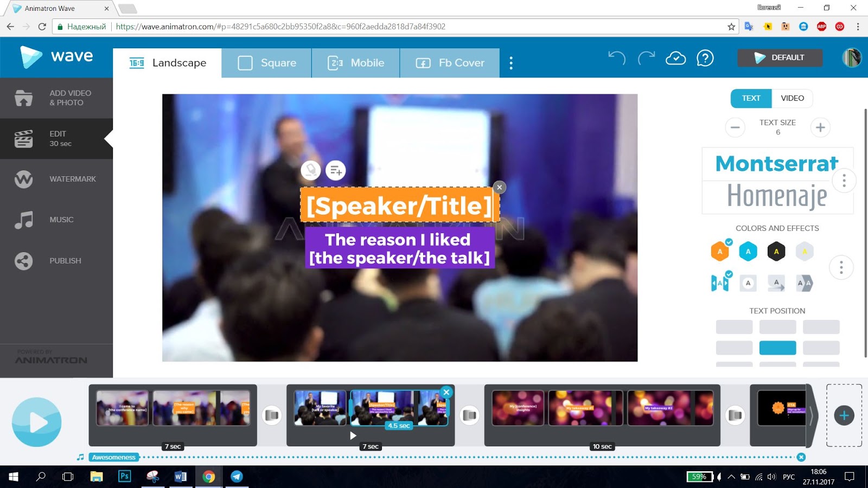Image resolution: width=868 pixels, height=488 pixels.
Task: Open more formats three-dot menu
Action: point(511,63)
